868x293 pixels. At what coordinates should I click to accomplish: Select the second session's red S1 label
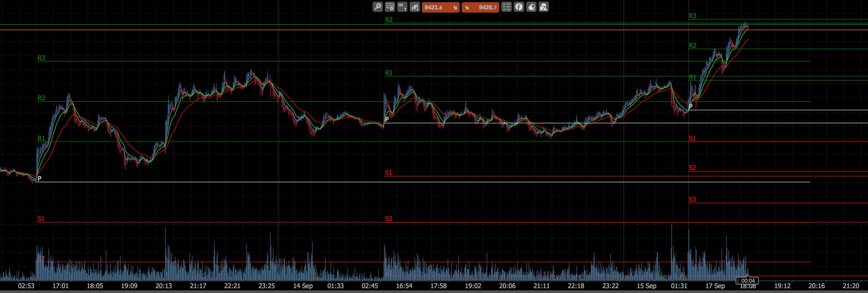pyautogui.click(x=389, y=173)
